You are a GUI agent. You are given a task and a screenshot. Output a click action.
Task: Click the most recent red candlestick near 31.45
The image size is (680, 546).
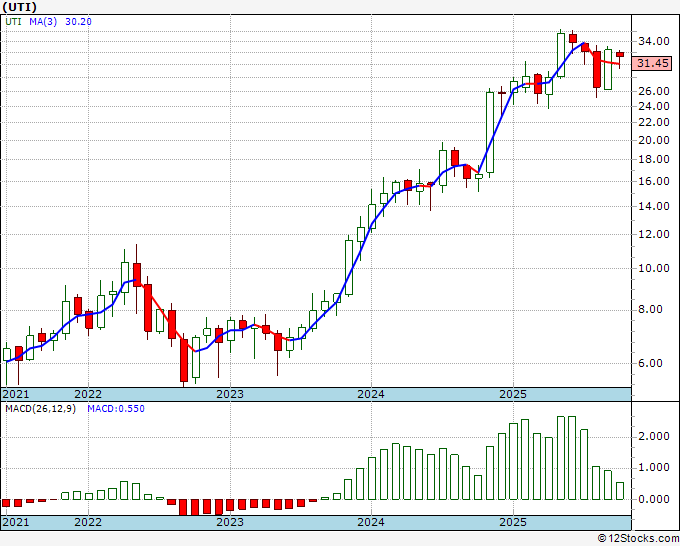[x=620, y=55]
